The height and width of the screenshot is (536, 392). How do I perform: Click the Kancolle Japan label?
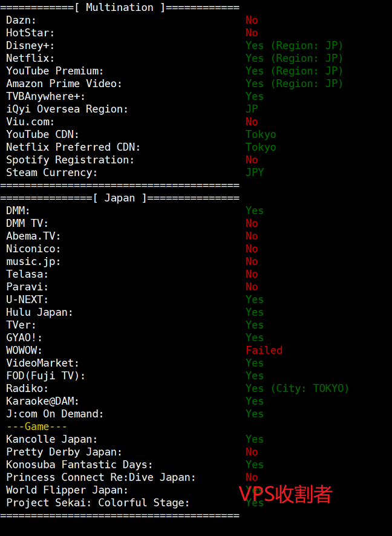coord(51,439)
